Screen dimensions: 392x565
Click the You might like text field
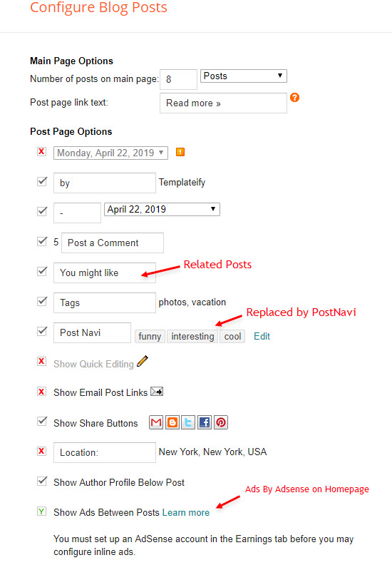coord(104,273)
